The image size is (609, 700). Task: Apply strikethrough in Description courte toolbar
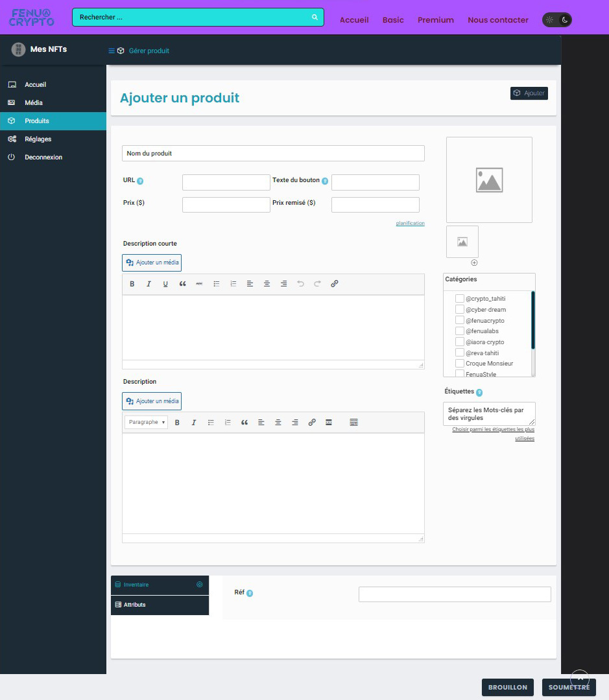199,284
